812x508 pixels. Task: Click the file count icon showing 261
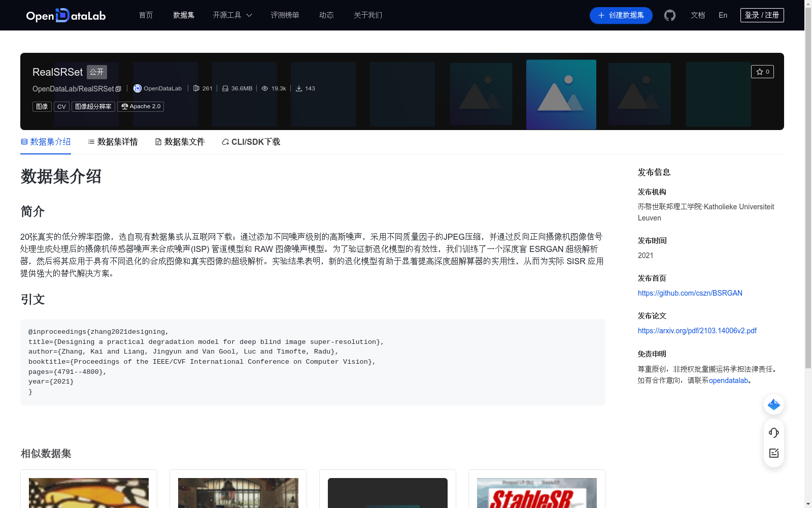(x=196, y=88)
